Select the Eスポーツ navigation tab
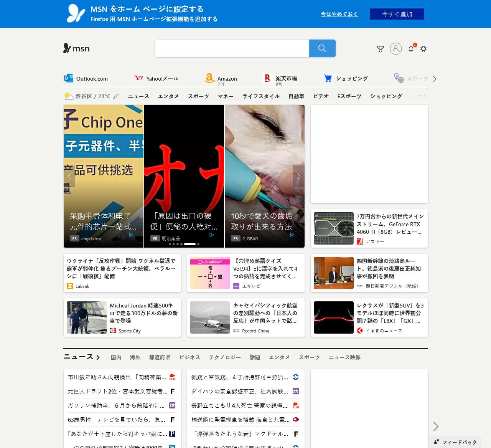 (x=349, y=96)
